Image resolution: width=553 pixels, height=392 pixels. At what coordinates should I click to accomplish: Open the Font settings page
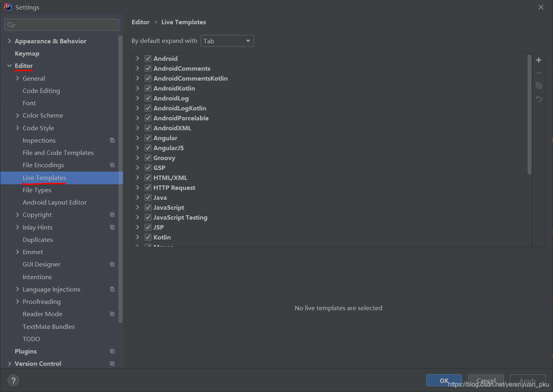coord(29,103)
